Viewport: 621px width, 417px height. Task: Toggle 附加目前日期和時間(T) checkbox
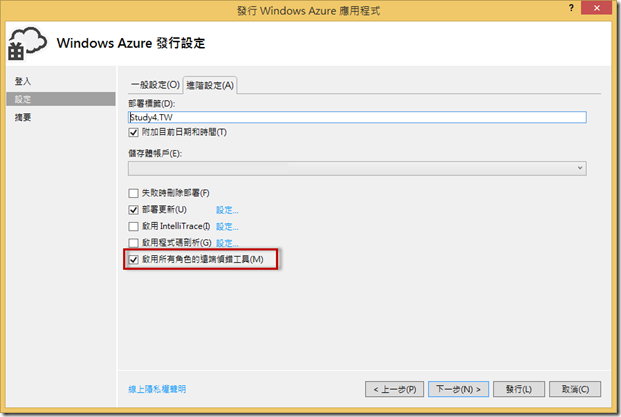tap(133, 133)
